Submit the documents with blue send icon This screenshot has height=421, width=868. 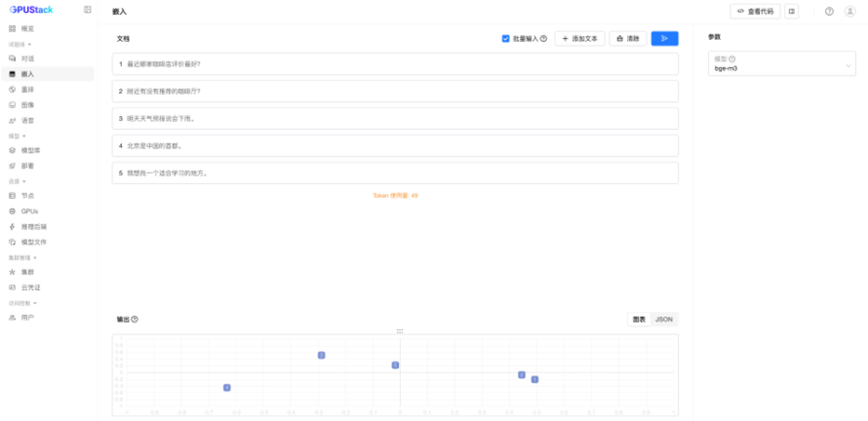[665, 38]
